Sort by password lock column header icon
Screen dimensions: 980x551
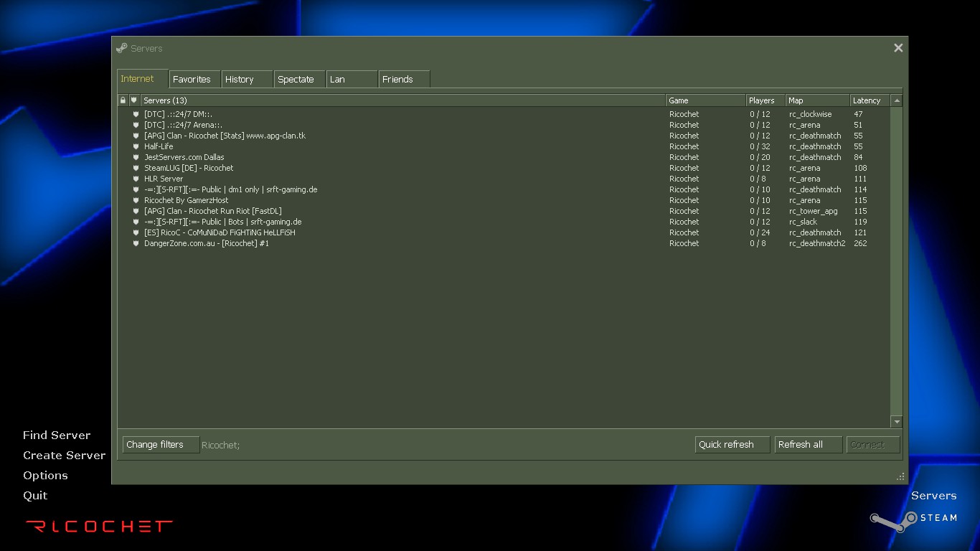tap(123, 100)
